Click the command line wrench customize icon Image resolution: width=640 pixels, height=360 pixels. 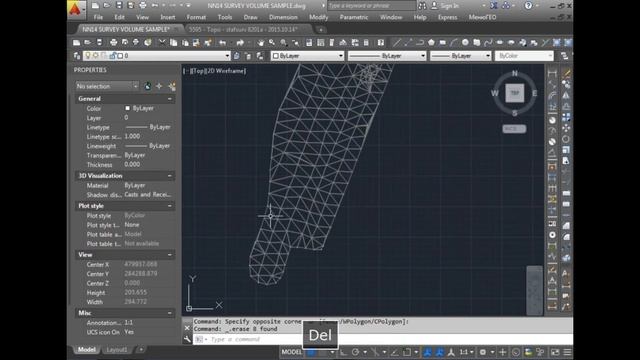187,339
